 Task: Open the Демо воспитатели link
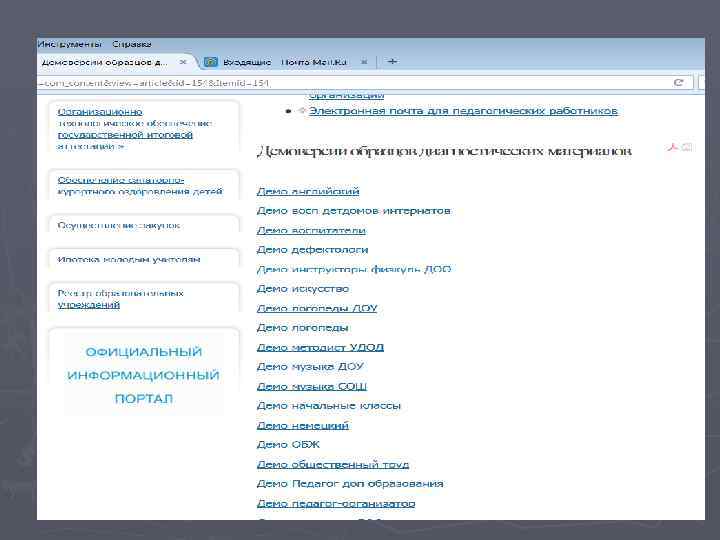pyautogui.click(x=311, y=231)
